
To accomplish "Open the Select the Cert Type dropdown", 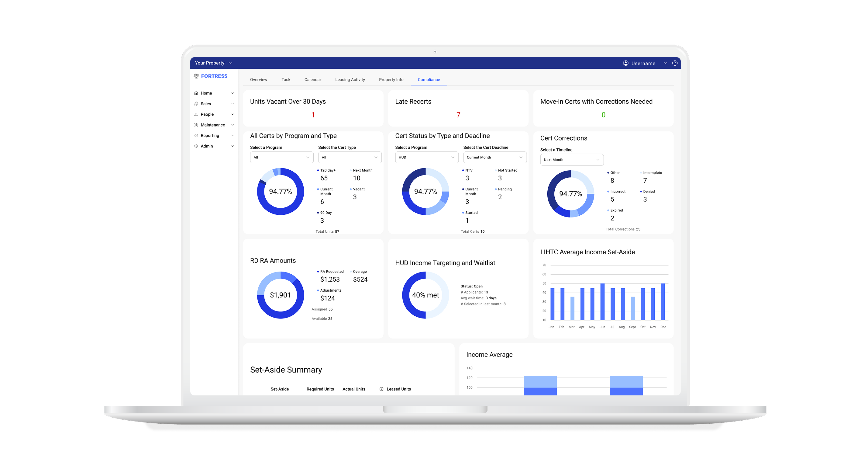I will 350,158.
